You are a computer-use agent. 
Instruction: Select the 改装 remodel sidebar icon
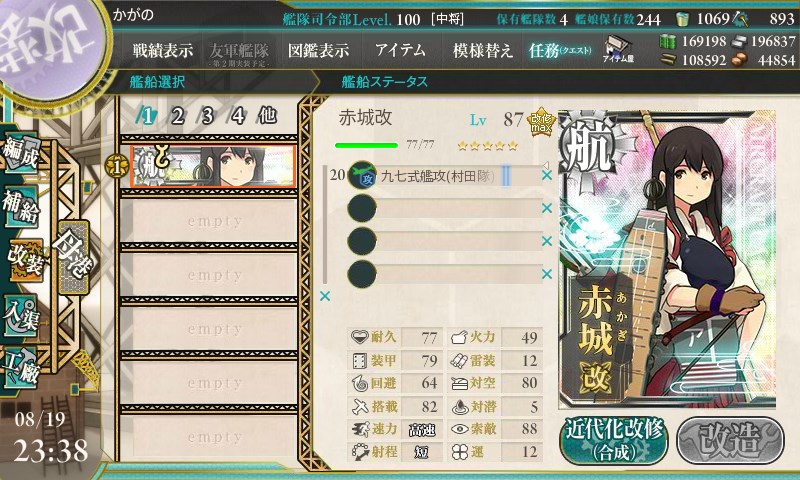point(24,261)
